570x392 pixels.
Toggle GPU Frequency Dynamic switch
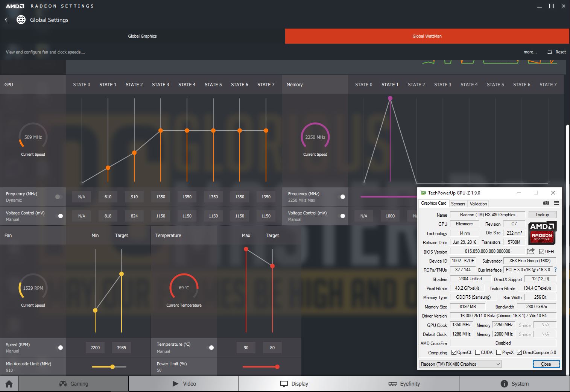click(x=59, y=197)
